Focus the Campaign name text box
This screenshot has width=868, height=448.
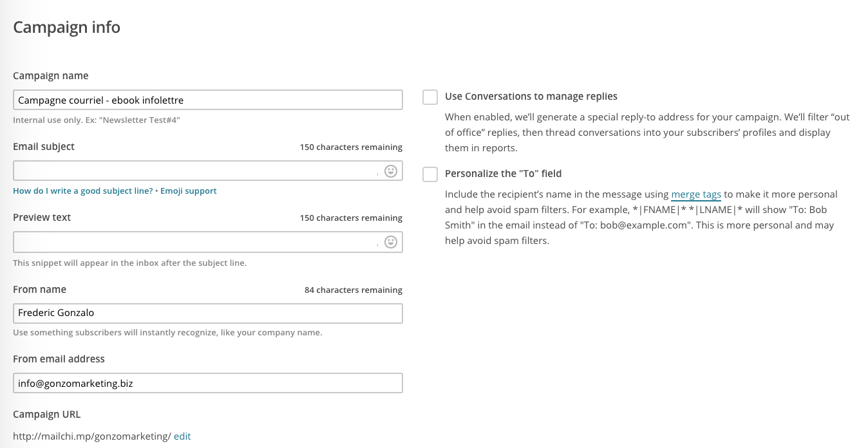click(x=207, y=100)
